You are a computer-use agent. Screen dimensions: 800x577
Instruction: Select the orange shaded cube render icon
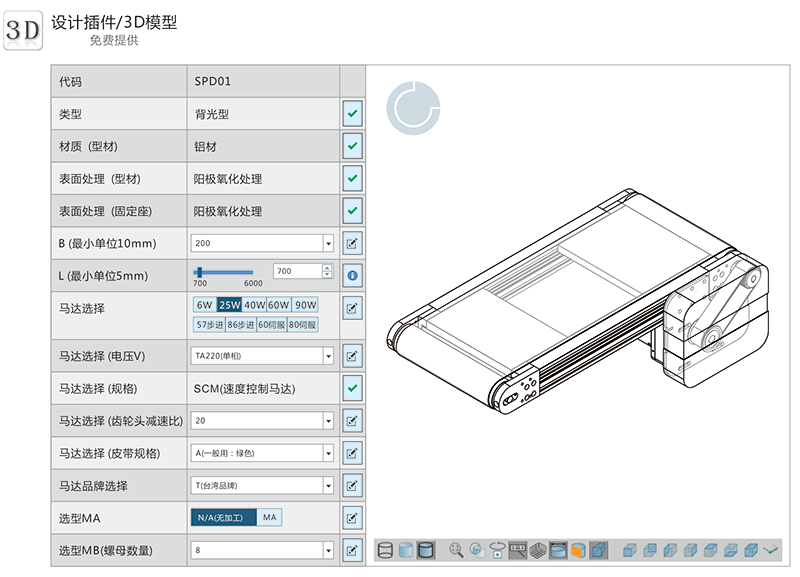click(578, 550)
